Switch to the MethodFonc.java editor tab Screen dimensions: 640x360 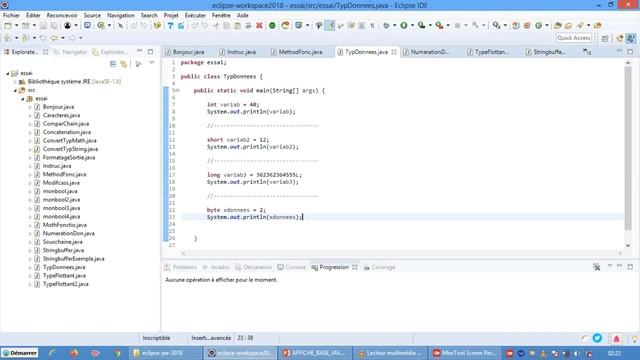(297, 52)
